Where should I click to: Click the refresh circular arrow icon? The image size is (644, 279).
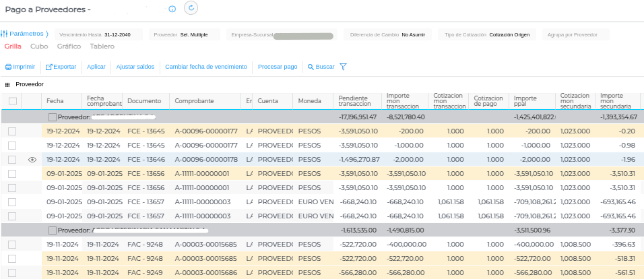(x=191, y=8)
